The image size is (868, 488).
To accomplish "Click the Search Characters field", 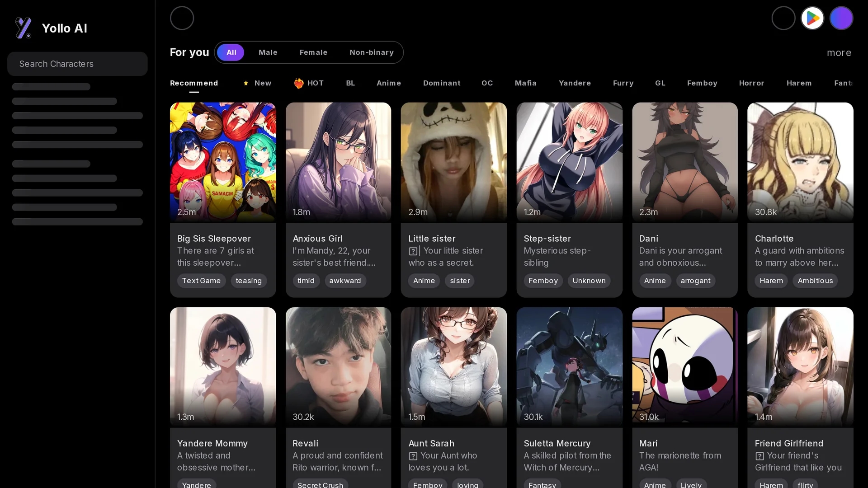I will [77, 64].
